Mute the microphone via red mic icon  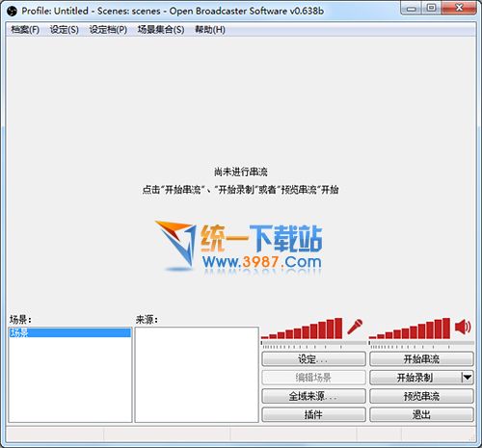click(355, 327)
